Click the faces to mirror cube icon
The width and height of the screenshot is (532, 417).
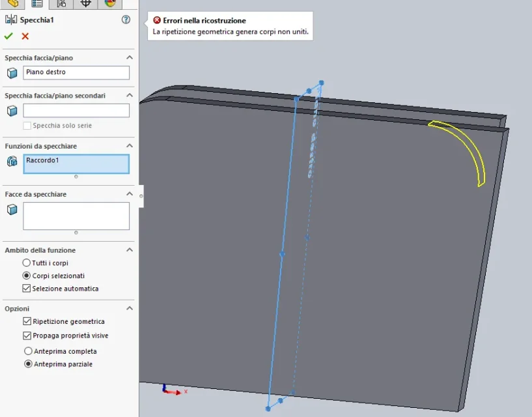[12, 210]
